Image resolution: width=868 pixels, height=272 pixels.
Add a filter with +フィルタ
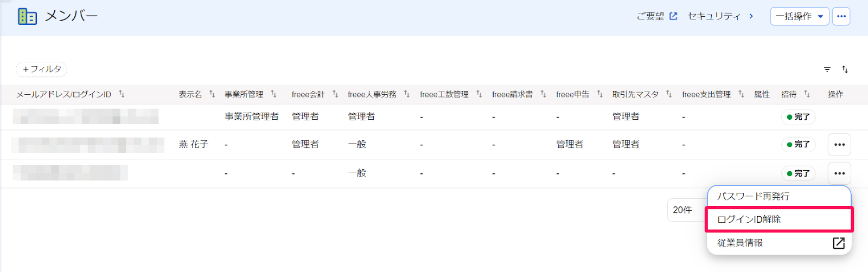coord(42,69)
